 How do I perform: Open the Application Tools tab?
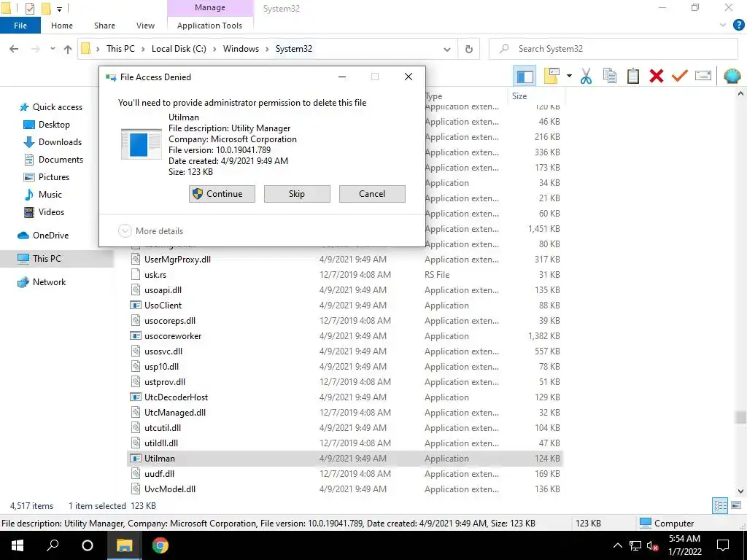(x=209, y=26)
